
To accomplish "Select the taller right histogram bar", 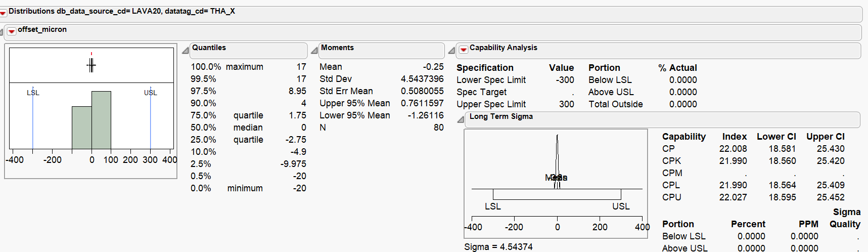I will tap(101, 120).
